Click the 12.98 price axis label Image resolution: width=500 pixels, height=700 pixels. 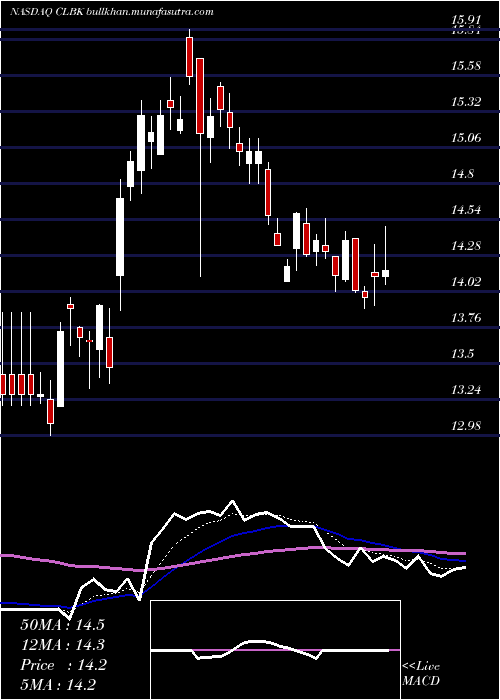(x=466, y=426)
